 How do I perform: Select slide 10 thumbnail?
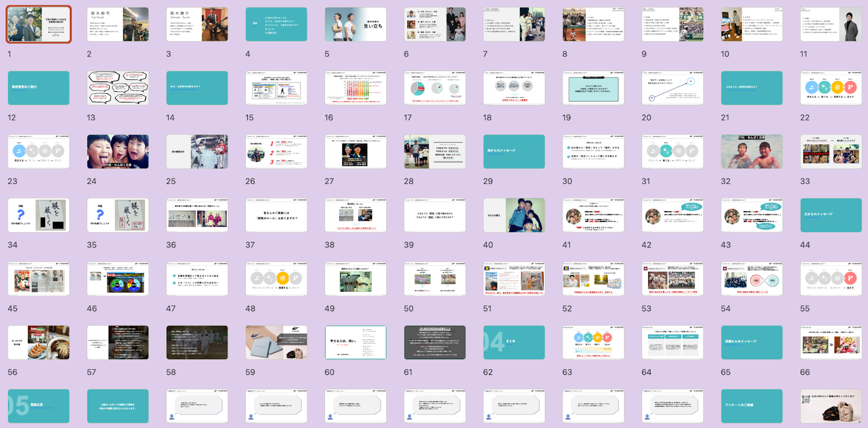pos(751,24)
